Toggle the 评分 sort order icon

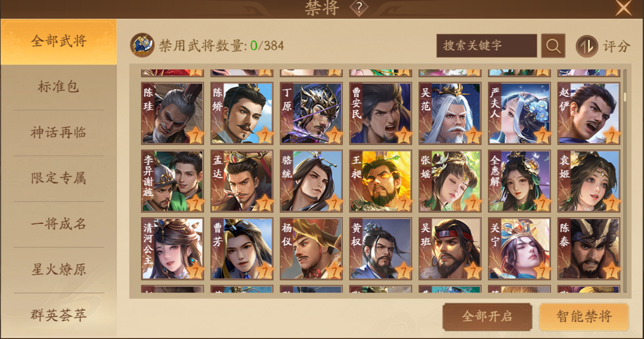587,46
